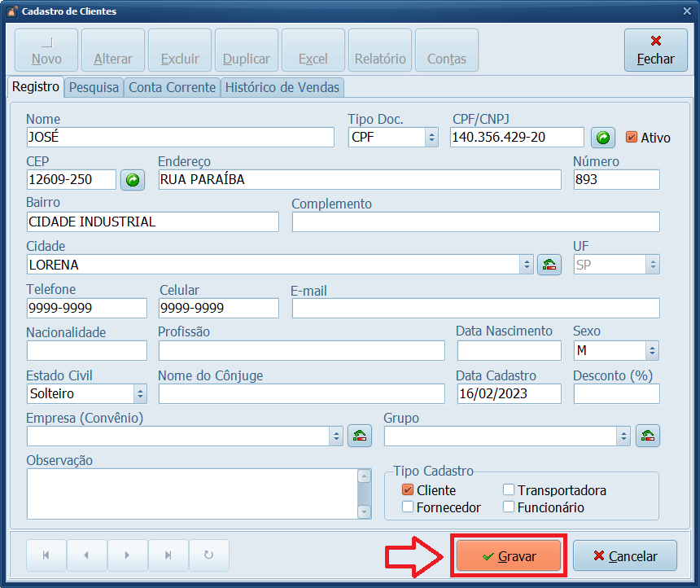Open the Histórico de Vendas tab
This screenshot has height=588, width=700.
(282, 87)
